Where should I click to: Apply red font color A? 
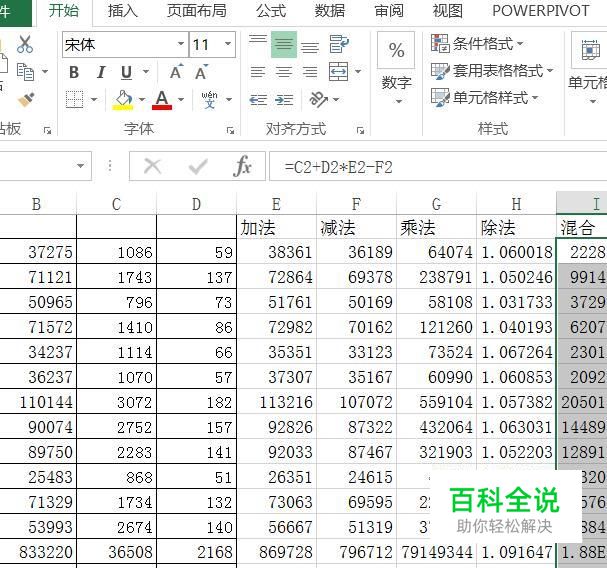[x=162, y=100]
